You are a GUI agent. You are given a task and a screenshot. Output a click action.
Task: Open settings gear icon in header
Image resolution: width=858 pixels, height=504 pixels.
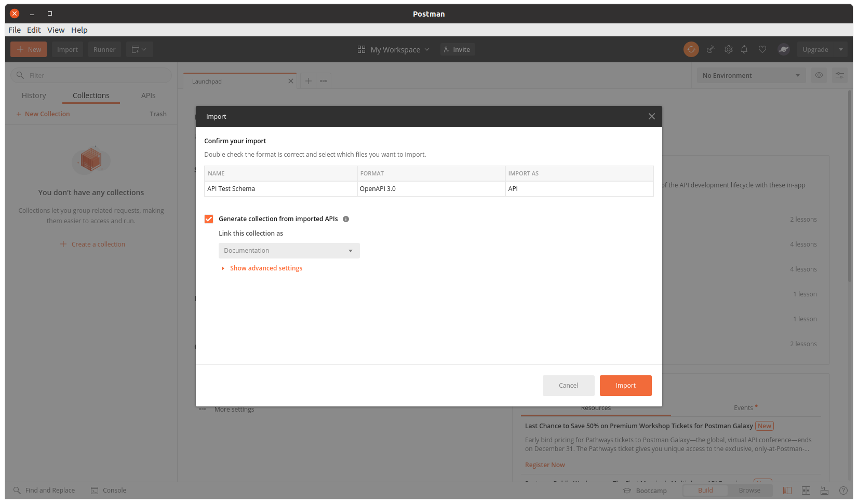pyautogui.click(x=729, y=49)
